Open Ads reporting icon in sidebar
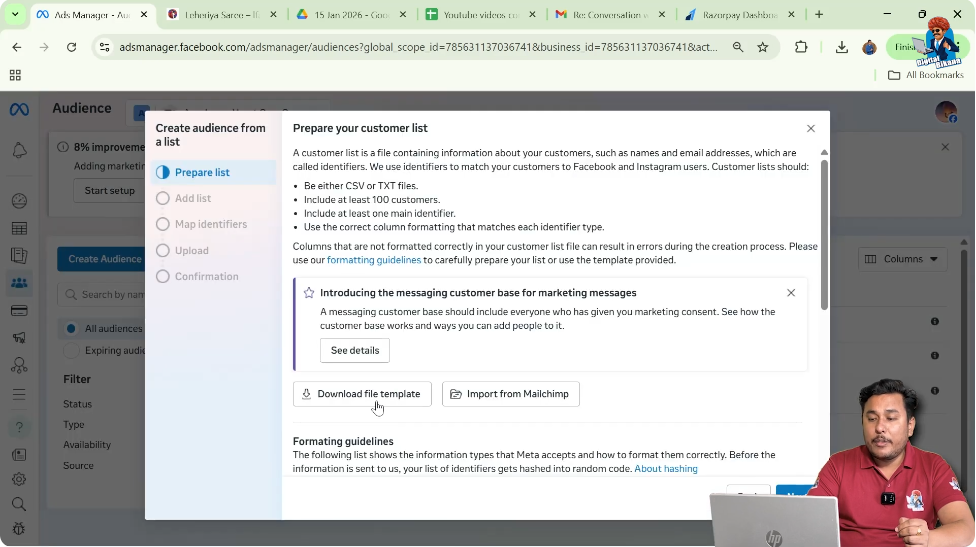 pyautogui.click(x=19, y=256)
